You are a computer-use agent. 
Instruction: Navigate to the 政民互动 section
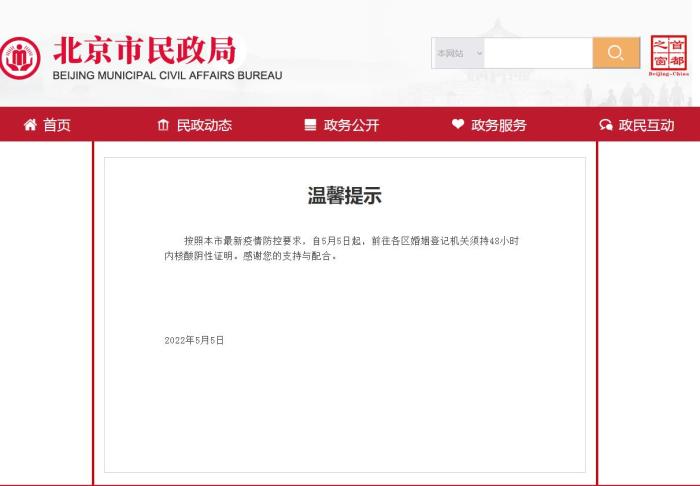[x=646, y=125]
